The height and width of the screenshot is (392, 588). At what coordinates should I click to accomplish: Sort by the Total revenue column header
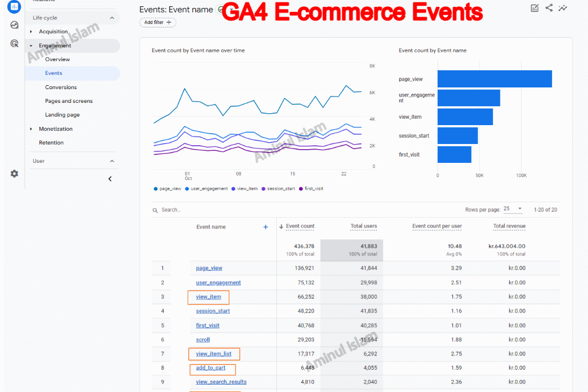click(509, 226)
